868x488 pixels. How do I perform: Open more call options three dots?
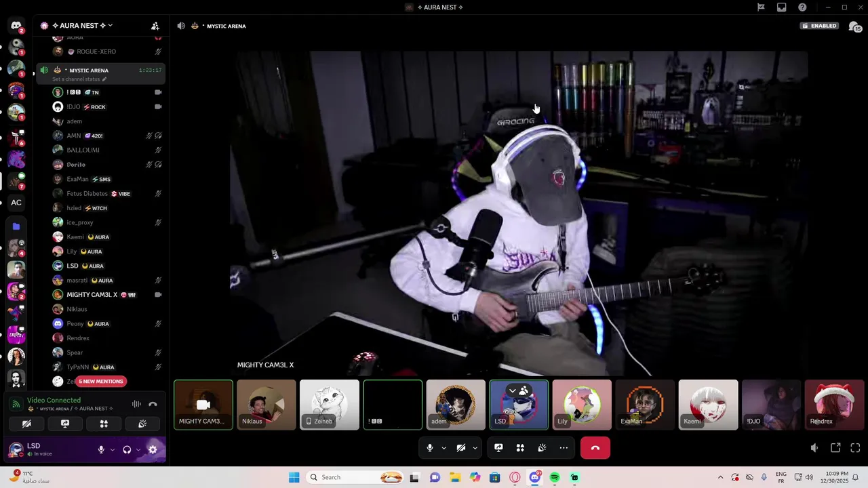pos(564,448)
